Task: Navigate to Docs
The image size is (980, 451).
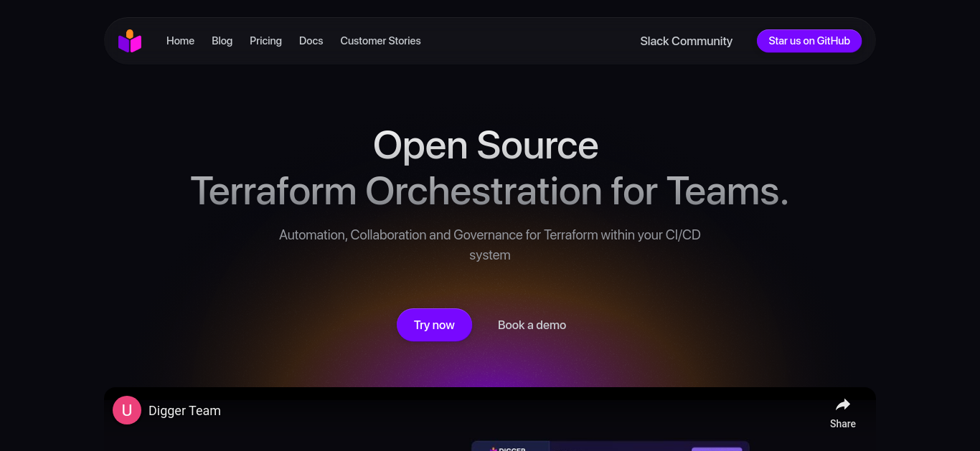Action: click(x=311, y=41)
